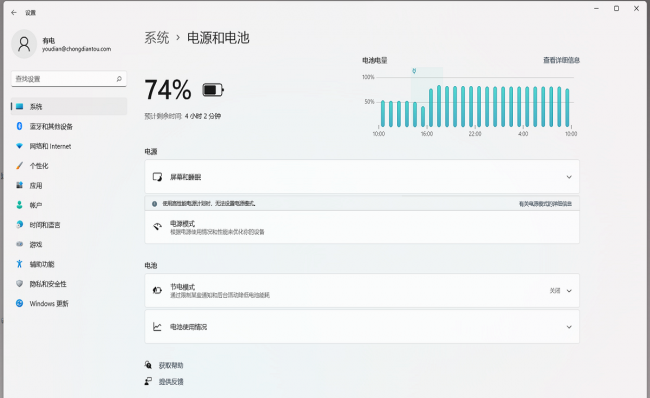Click the back arrow in Settings header
The height and width of the screenshot is (398, 650).
14,12
